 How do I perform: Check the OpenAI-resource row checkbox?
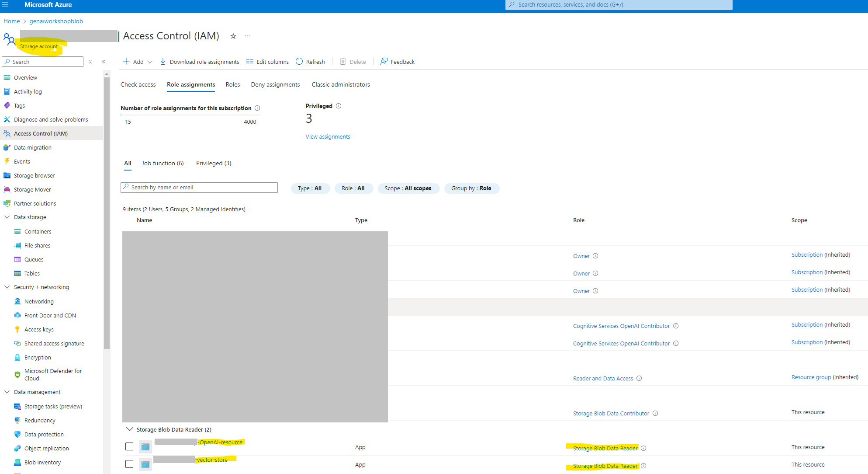point(129,446)
